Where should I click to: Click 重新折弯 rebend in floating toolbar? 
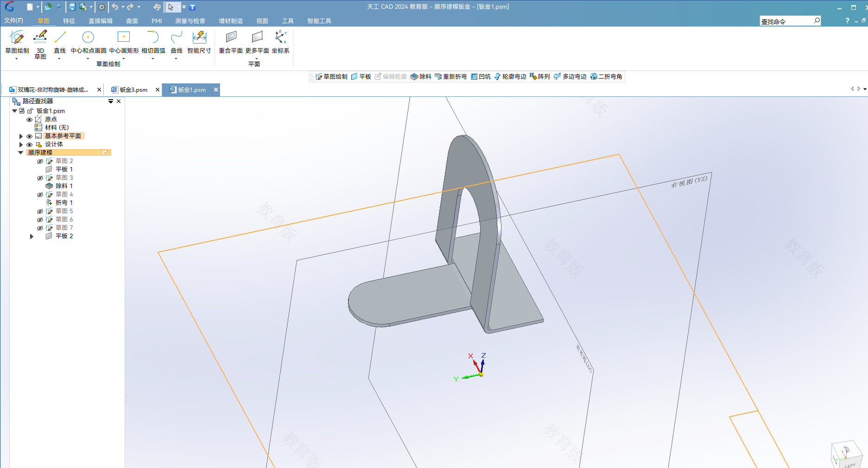point(451,76)
